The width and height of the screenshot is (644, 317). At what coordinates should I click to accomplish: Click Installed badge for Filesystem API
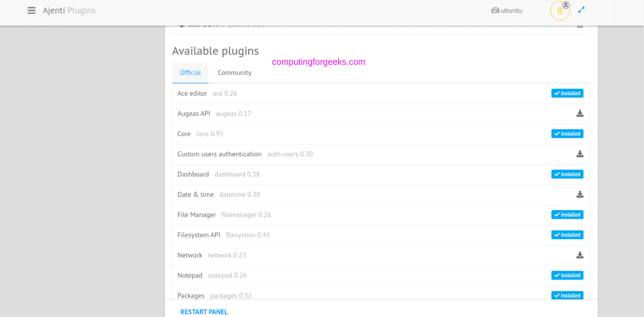[x=567, y=235]
